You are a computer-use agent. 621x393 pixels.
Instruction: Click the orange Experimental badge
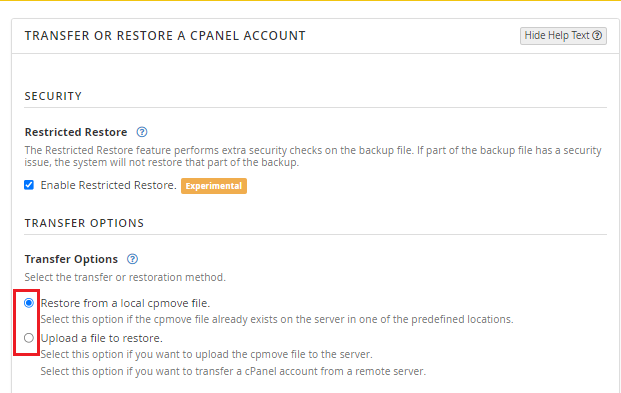click(214, 186)
